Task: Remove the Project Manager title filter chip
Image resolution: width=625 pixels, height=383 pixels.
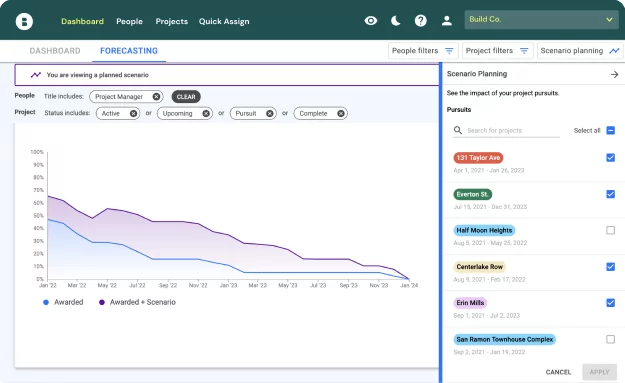Action: pyautogui.click(x=156, y=96)
